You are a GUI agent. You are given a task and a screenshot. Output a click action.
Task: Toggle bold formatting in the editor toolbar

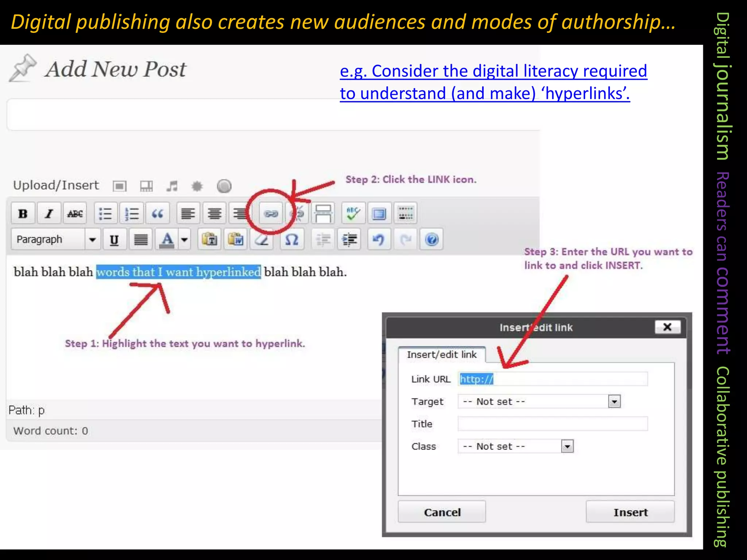click(x=23, y=214)
